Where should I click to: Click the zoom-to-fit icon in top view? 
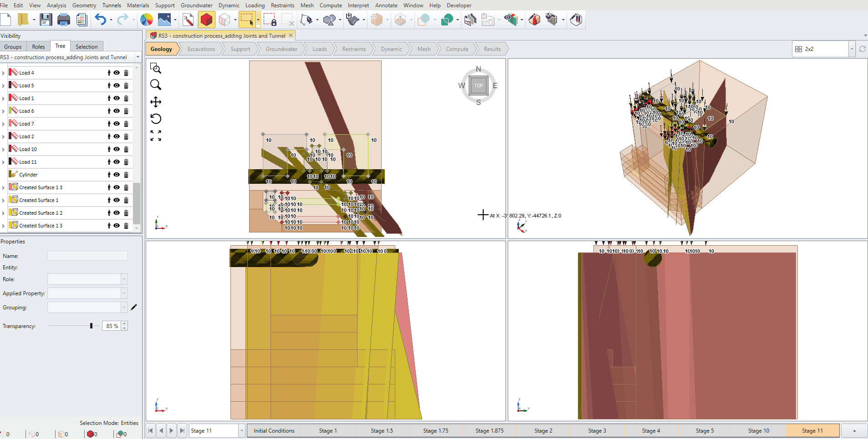tap(156, 136)
